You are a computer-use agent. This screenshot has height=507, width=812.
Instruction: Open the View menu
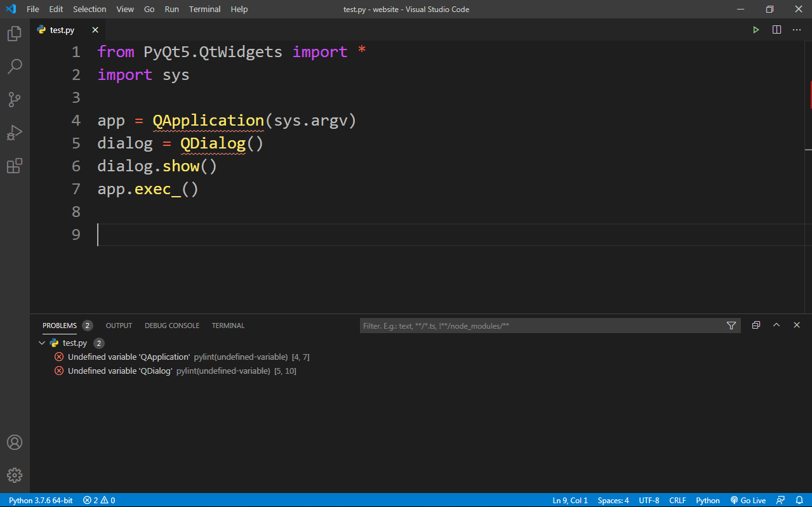125,9
